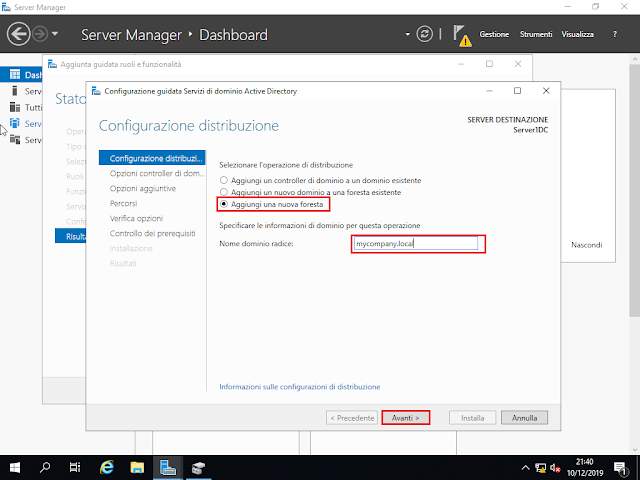Screen dimensions: 640x480
Task: Select radio Aggiungi una nuova foresta
Action: click(224, 204)
